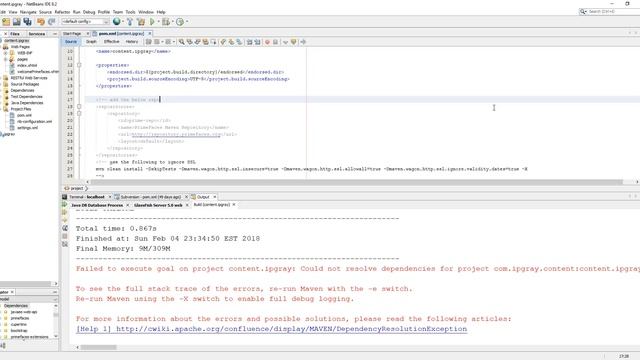640x360 pixels.
Task: Click the globe browser icon in toolbar
Action: 117,22
